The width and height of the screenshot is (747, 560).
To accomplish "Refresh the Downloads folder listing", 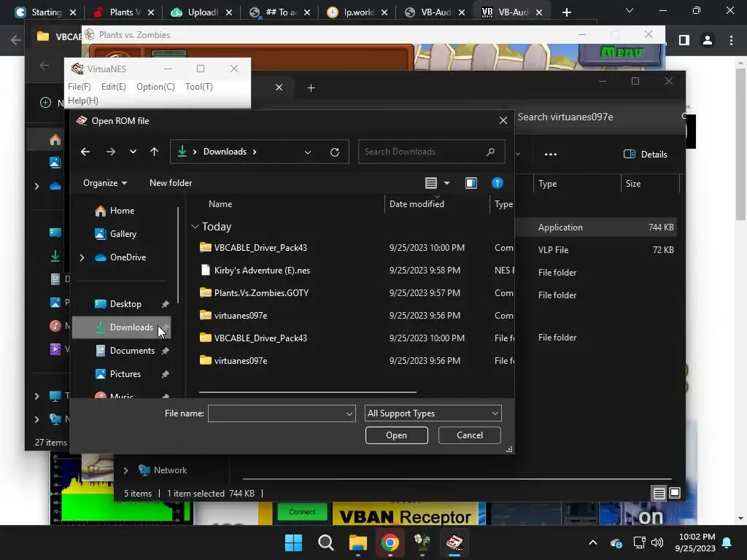I will (335, 152).
